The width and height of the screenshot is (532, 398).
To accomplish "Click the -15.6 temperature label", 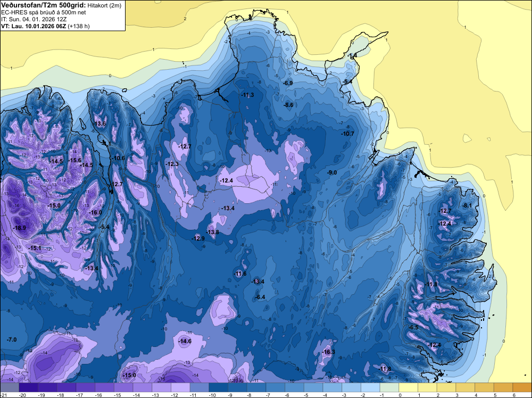I will tap(74, 161).
